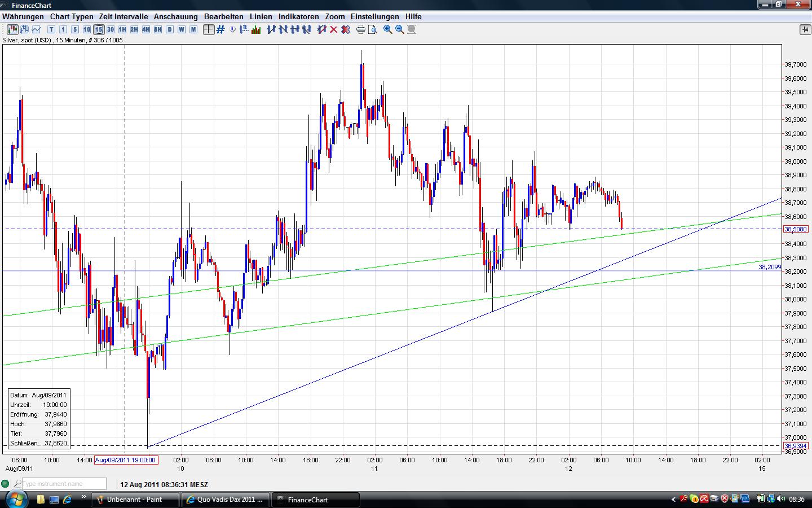The height and width of the screenshot is (508, 812).
Task: Expand hidden system tray icons arrow
Action: (x=673, y=499)
